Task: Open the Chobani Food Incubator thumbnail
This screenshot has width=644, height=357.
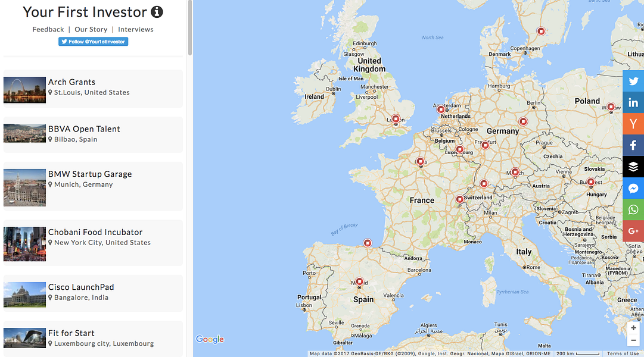Action: pyautogui.click(x=24, y=244)
